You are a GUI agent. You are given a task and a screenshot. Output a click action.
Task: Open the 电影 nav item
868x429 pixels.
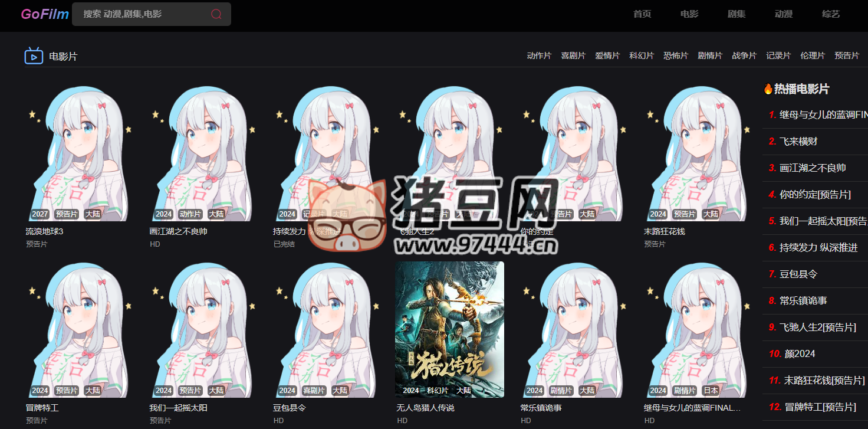point(689,14)
